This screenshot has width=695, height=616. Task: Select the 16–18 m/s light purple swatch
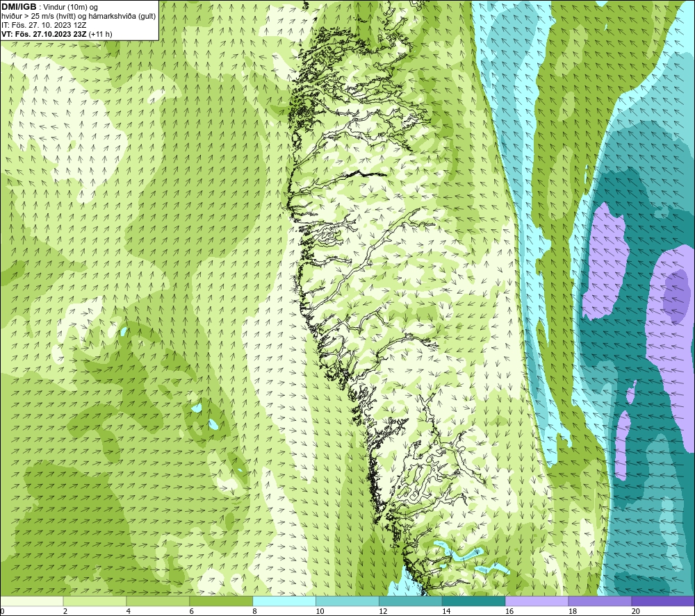coord(537,601)
